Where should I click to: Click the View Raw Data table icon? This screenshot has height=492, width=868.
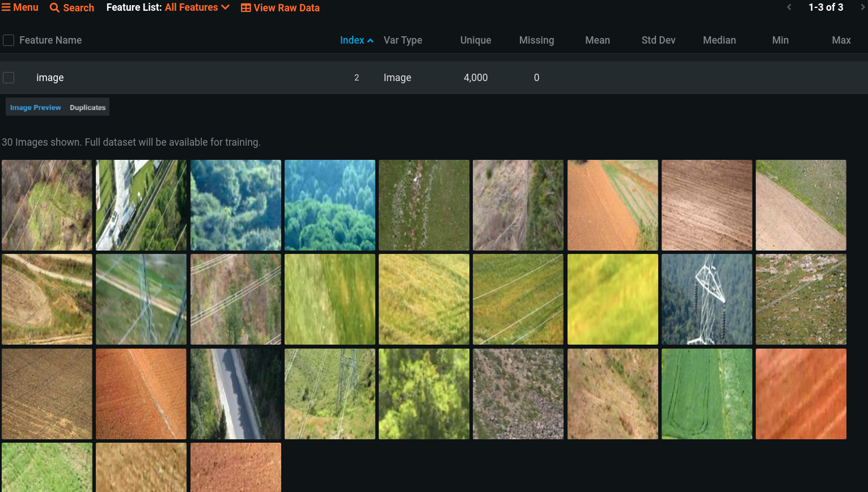[246, 8]
